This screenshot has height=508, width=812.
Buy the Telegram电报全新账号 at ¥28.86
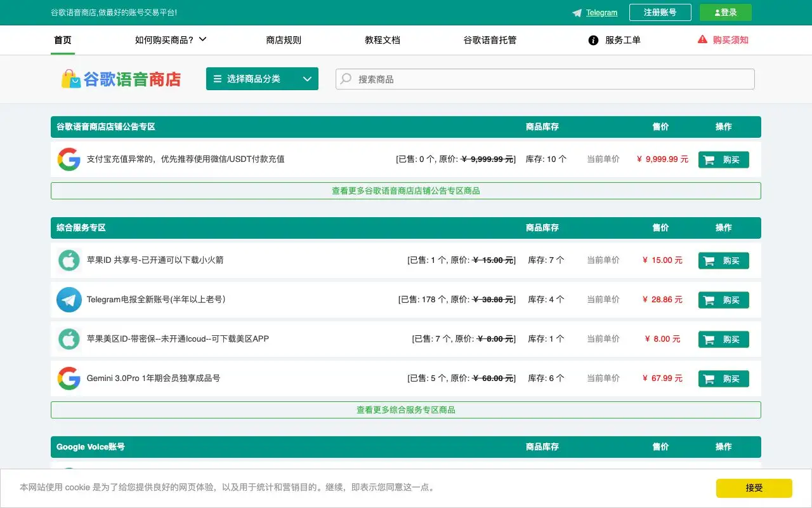click(x=724, y=300)
